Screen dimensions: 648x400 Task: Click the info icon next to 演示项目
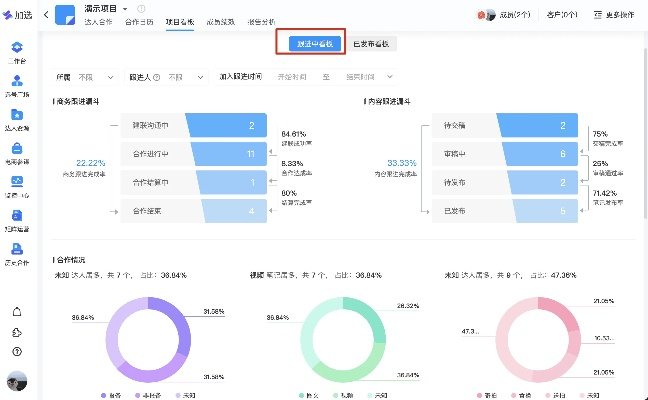tap(141, 9)
